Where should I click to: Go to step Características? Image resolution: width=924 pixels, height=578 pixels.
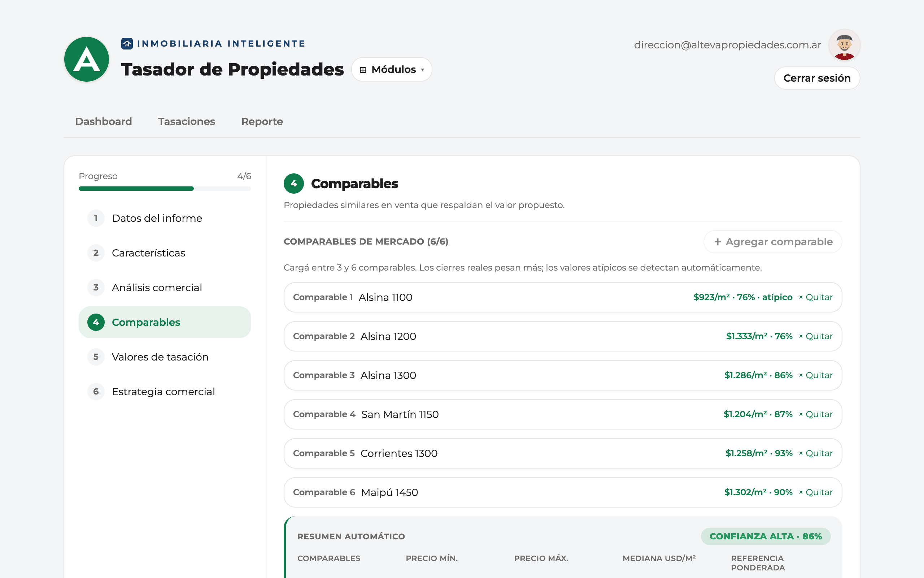coord(165,253)
